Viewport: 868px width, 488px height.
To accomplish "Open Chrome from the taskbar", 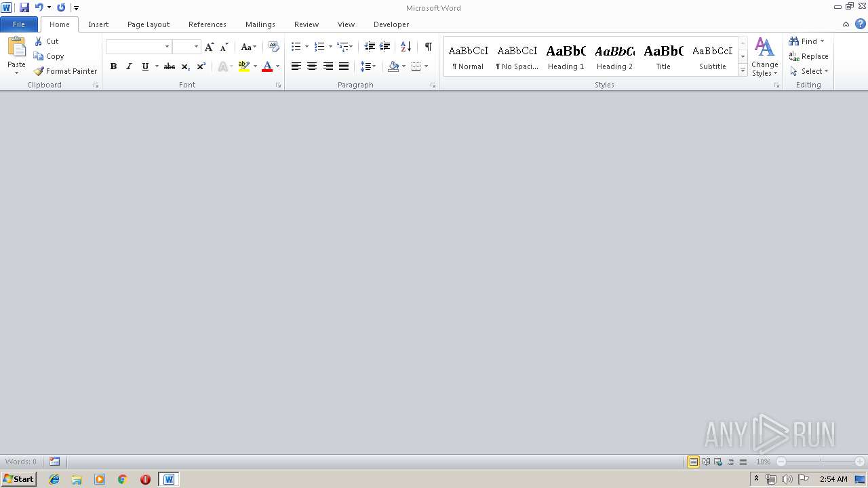I will [122, 479].
